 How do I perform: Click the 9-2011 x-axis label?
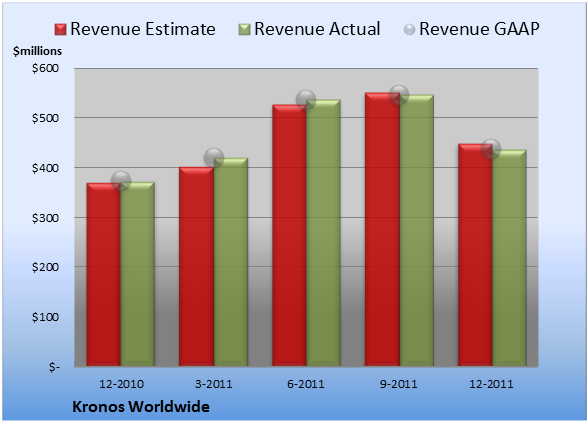pos(399,384)
